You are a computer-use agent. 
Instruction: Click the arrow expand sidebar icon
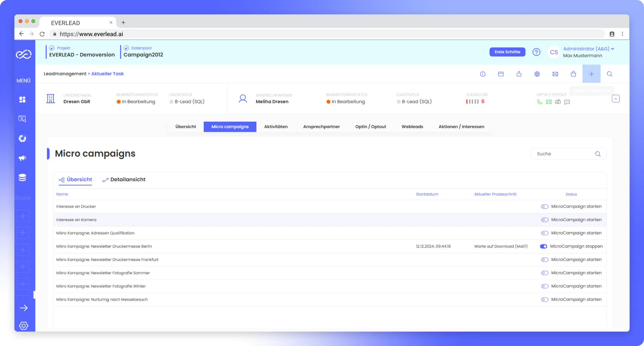point(24,308)
